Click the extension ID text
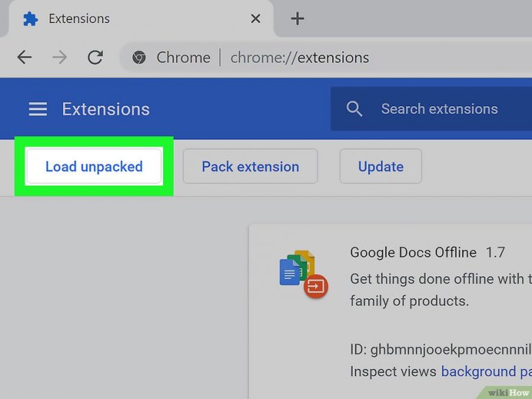The image size is (532, 399). pyautogui.click(x=441, y=349)
